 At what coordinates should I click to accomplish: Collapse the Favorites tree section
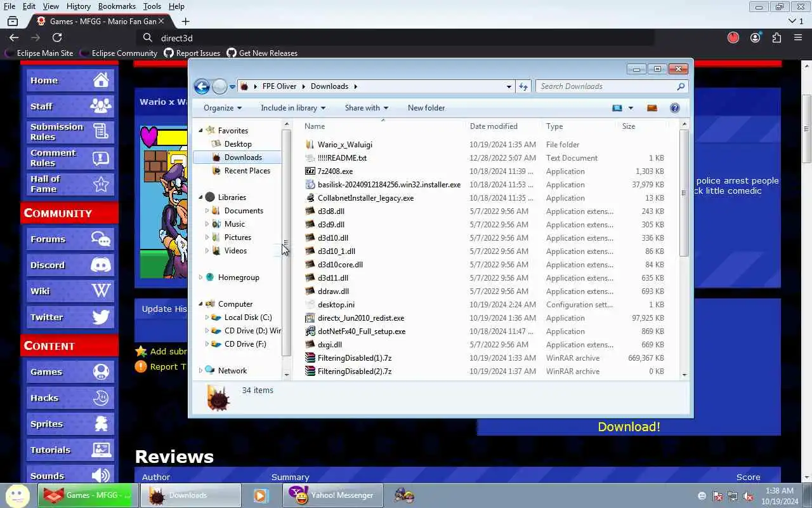tap(201, 131)
